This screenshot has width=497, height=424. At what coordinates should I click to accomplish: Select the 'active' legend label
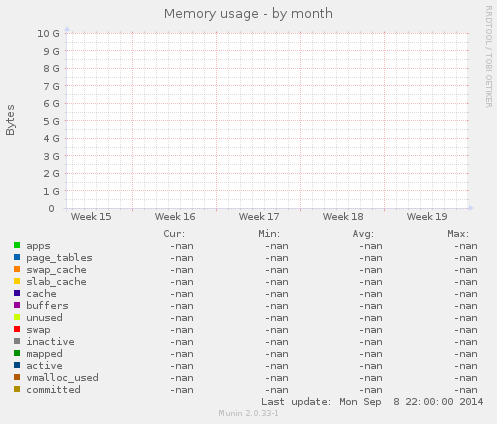point(44,366)
